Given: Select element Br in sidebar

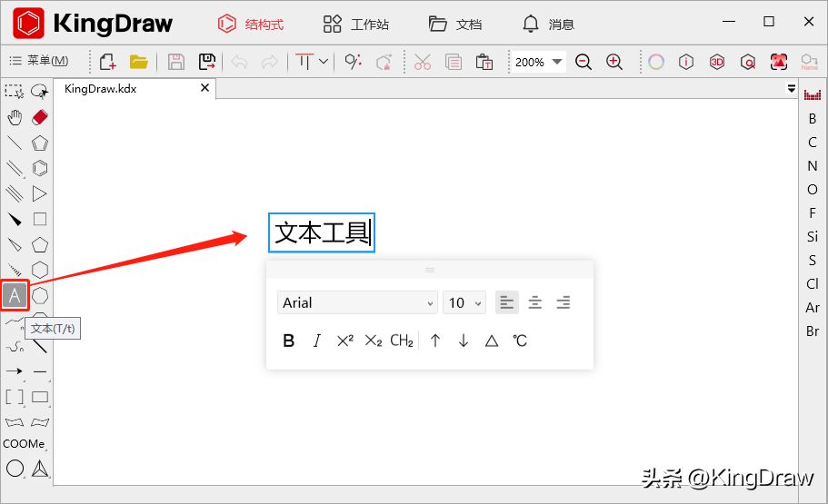Looking at the screenshot, I should click(813, 331).
